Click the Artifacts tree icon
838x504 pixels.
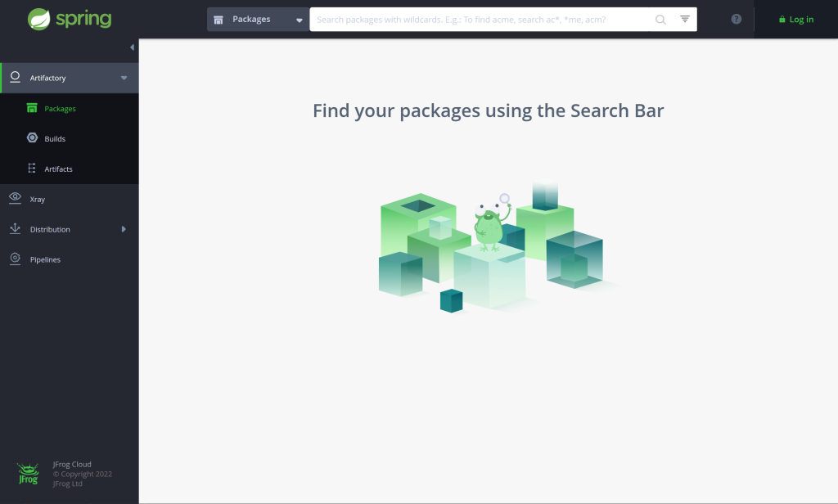pos(32,169)
